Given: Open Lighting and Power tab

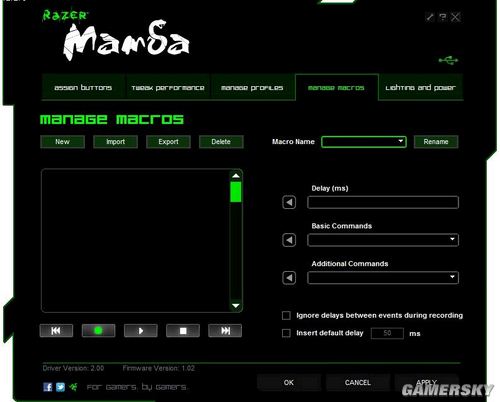Looking at the screenshot, I should tap(421, 88).
